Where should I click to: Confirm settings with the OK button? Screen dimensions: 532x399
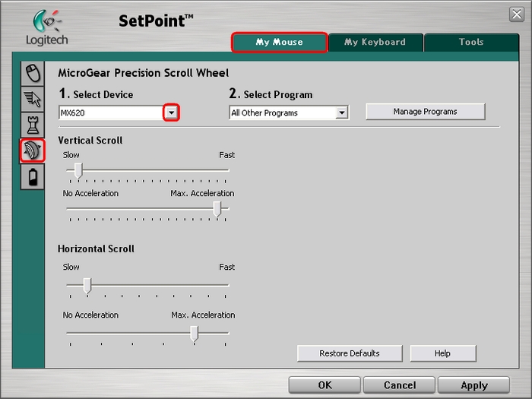click(x=325, y=385)
